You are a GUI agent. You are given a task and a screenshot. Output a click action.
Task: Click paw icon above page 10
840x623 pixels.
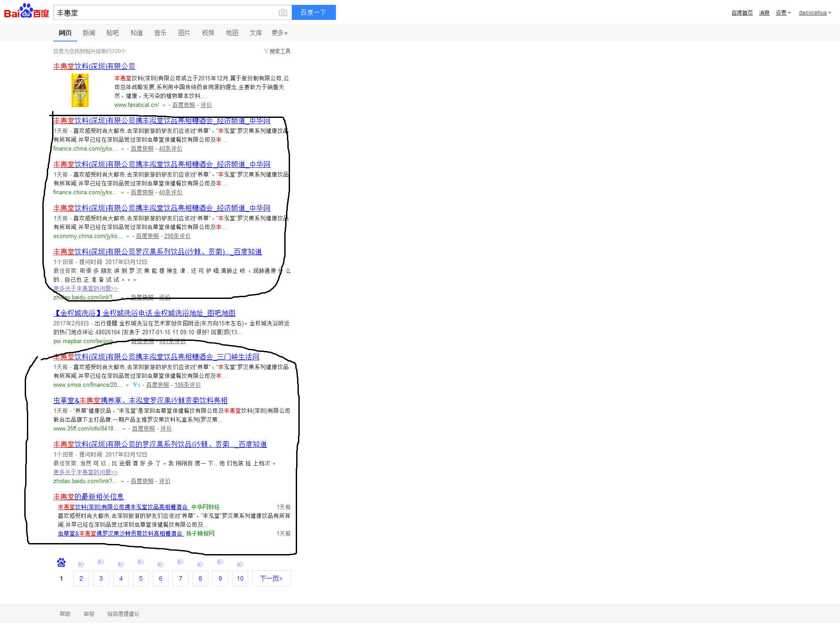tap(240, 564)
